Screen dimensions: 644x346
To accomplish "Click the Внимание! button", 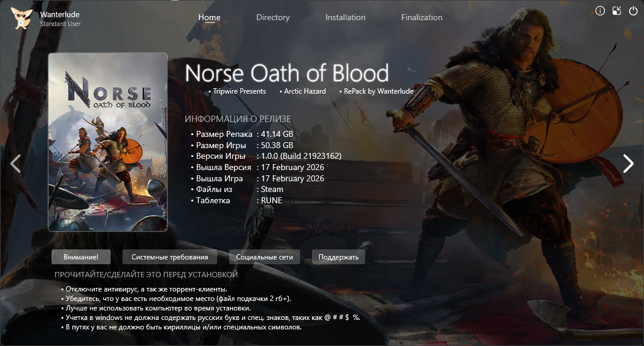I will 81,257.
